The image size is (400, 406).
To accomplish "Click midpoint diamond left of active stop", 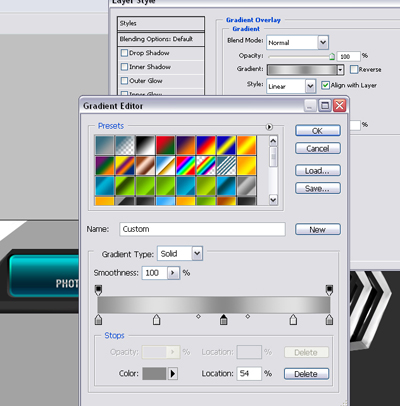I will pyautogui.click(x=198, y=316).
